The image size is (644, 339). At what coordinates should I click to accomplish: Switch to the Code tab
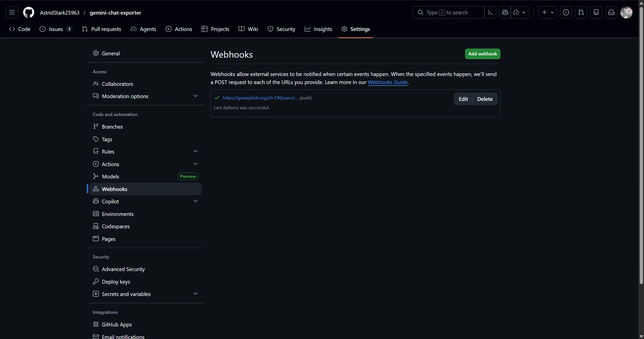click(x=20, y=29)
